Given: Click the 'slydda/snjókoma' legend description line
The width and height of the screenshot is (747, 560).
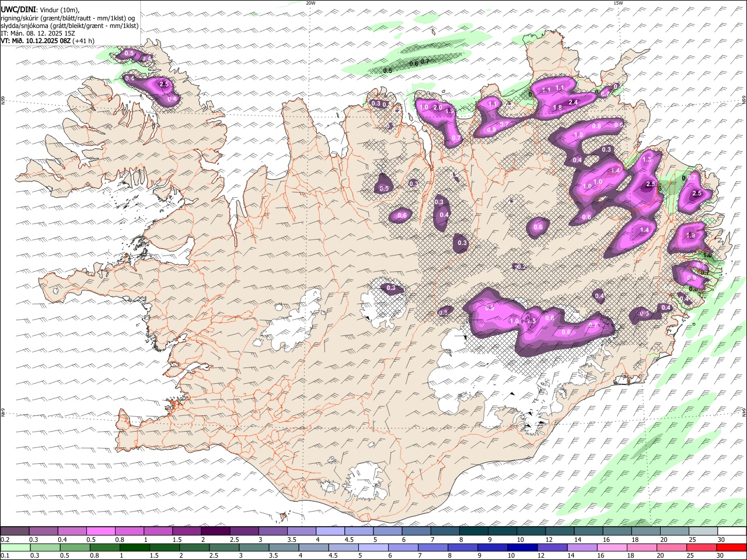Looking at the screenshot, I should pos(69,26).
